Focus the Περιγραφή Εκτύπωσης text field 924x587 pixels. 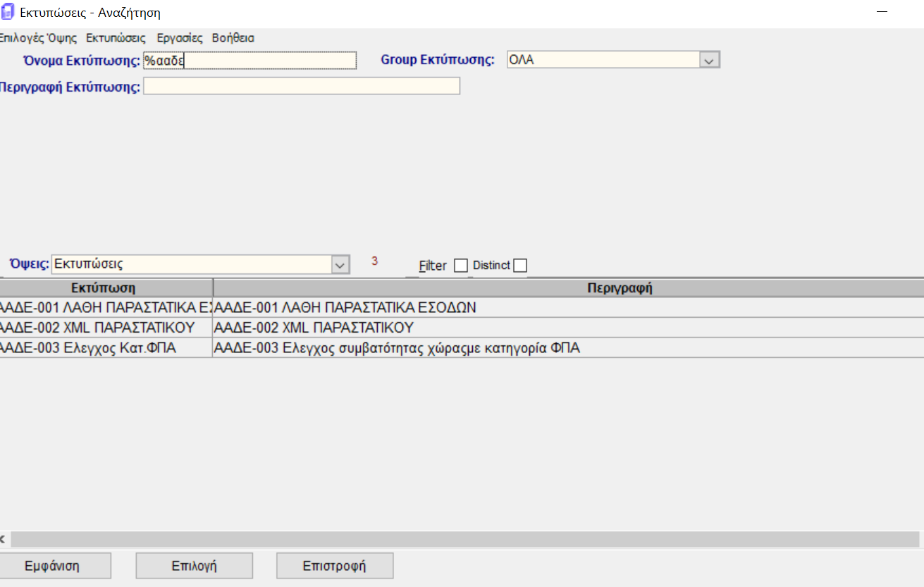301,87
